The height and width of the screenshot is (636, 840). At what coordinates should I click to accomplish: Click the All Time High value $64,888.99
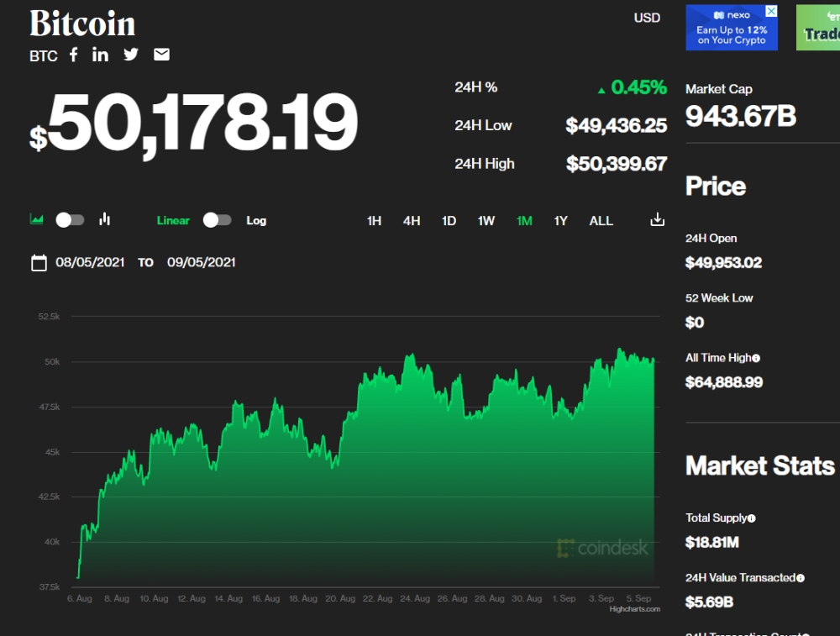pos(724,382)
